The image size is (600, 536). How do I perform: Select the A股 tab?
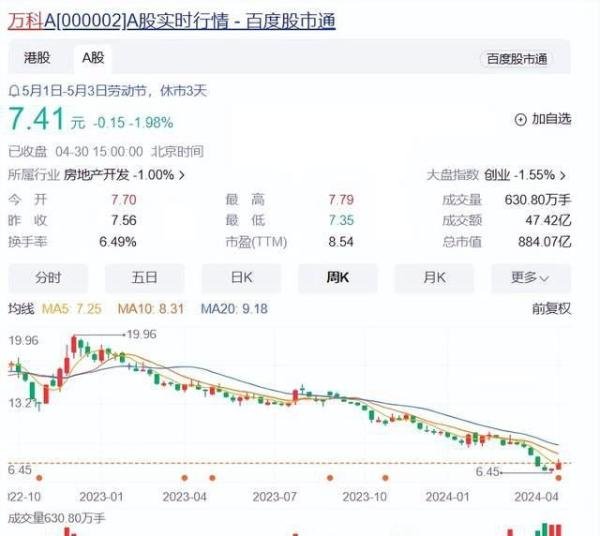93,58
